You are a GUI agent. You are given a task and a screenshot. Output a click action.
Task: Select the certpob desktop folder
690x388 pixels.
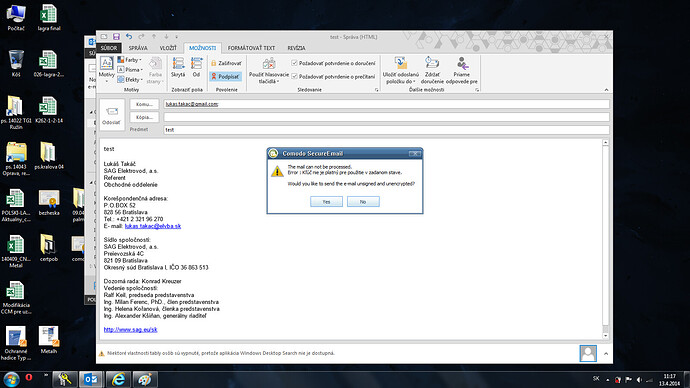[x=49, y=249]
